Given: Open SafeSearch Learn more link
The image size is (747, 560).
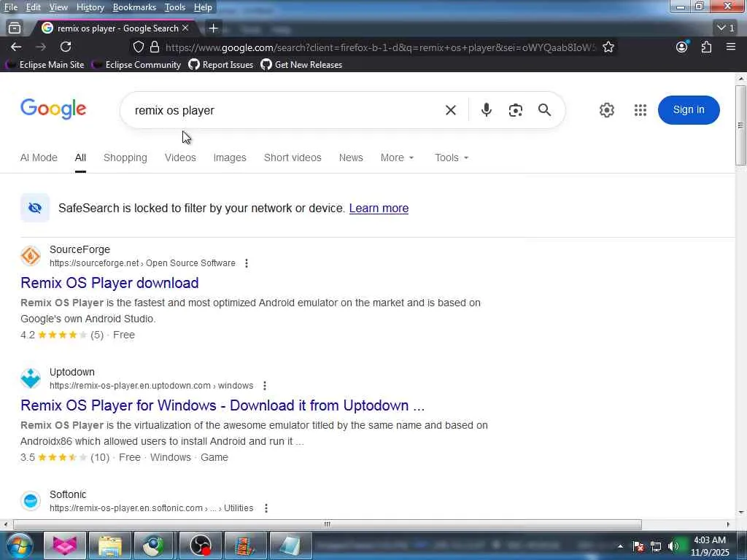Looking at the screenshot, I should click(379, 208).
